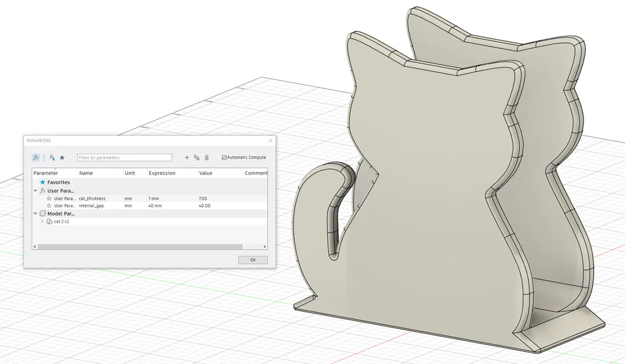The height and width of the screenshot is (364, 625).
Task: Edit the 7 mm expression of cat_thickness
Action: 153,199
